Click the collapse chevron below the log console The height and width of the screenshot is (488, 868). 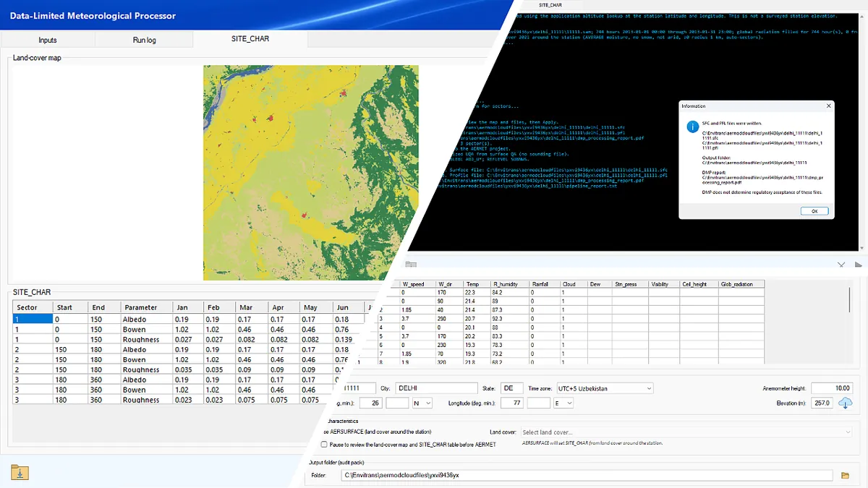click(x=842, y=265)
